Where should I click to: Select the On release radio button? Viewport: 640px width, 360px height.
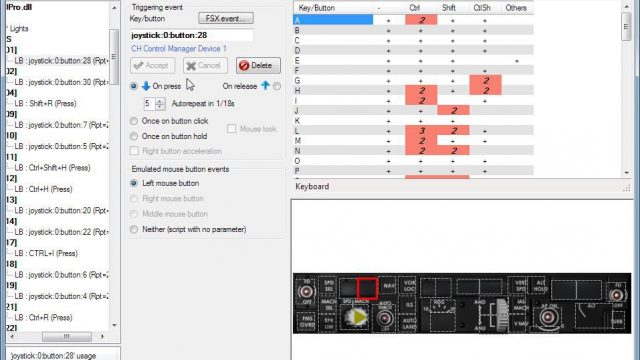[277, 86]
